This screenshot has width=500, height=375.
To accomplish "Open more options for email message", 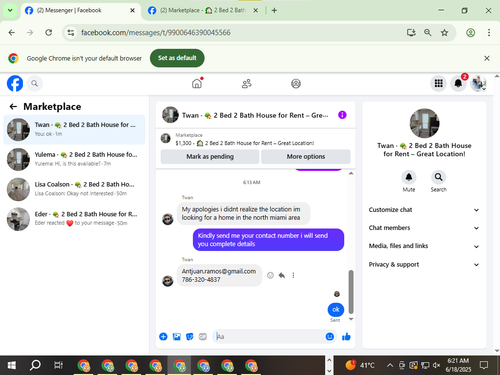I will [293, 275].
